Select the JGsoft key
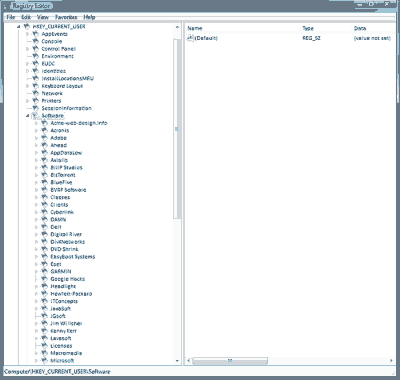The height and width of the screenshot is (380, 400). point(58,316)
